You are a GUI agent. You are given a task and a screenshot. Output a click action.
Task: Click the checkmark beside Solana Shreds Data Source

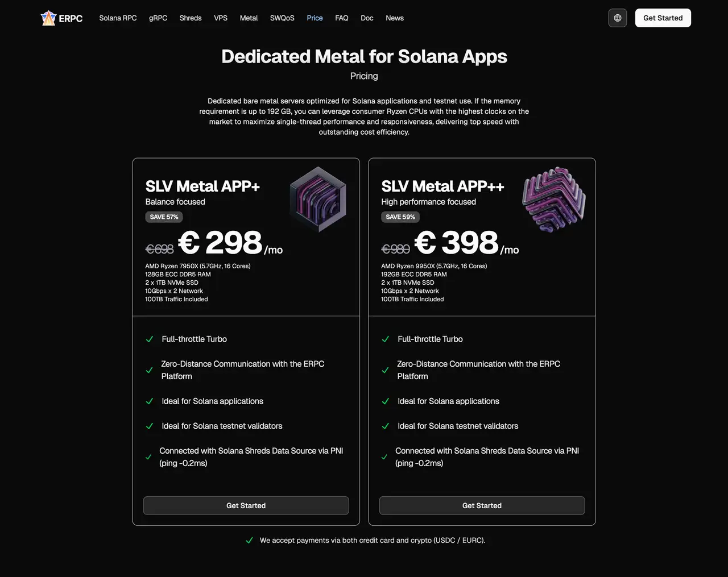click(150, 456)
